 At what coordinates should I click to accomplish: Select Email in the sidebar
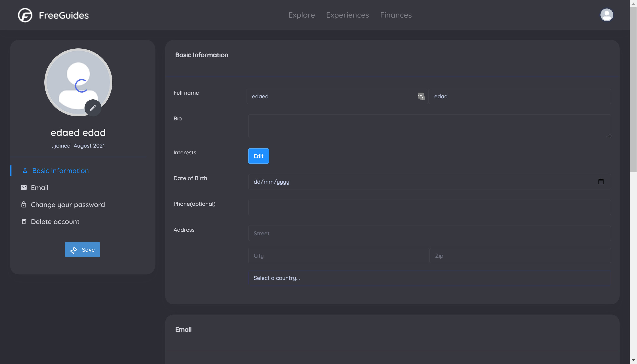[39, 188]
